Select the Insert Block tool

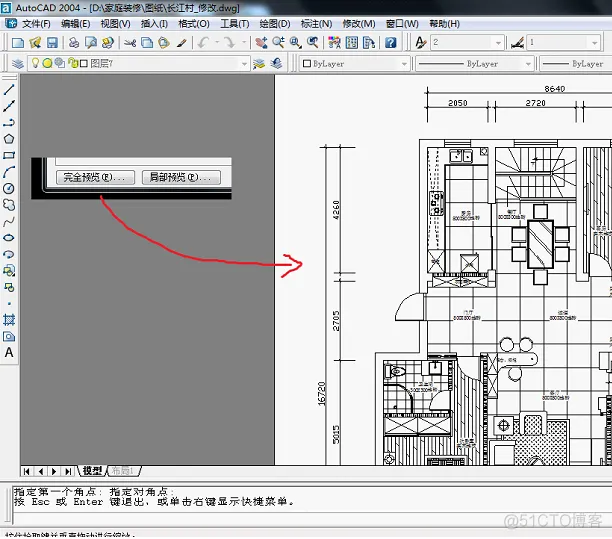pos(9,270)
